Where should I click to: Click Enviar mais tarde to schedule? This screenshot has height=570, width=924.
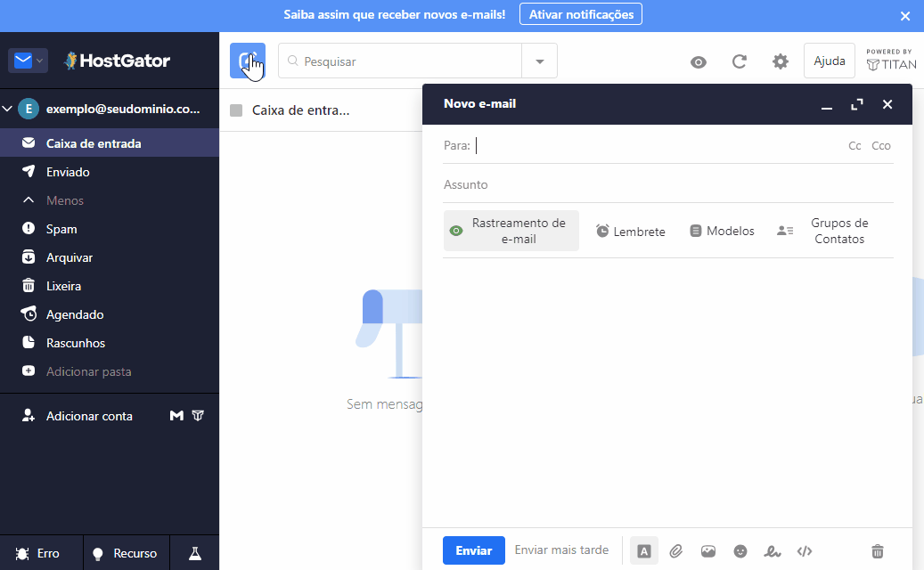pos(561,550)
